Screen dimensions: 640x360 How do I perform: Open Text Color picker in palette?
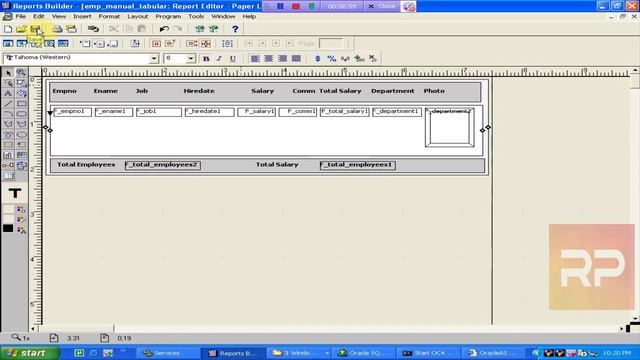[x=21, y=230]
